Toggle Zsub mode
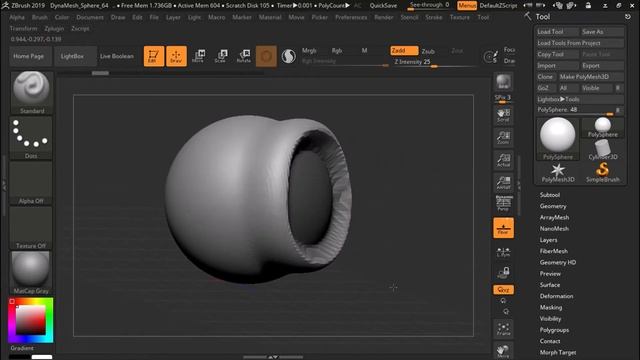 pos(428,51)
